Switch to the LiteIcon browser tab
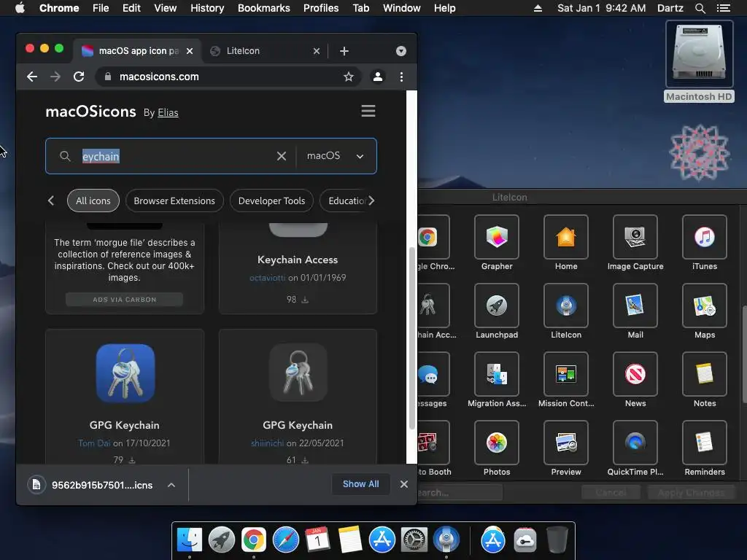The height and width of the screenshot is (560, 747). coord(265,51)
